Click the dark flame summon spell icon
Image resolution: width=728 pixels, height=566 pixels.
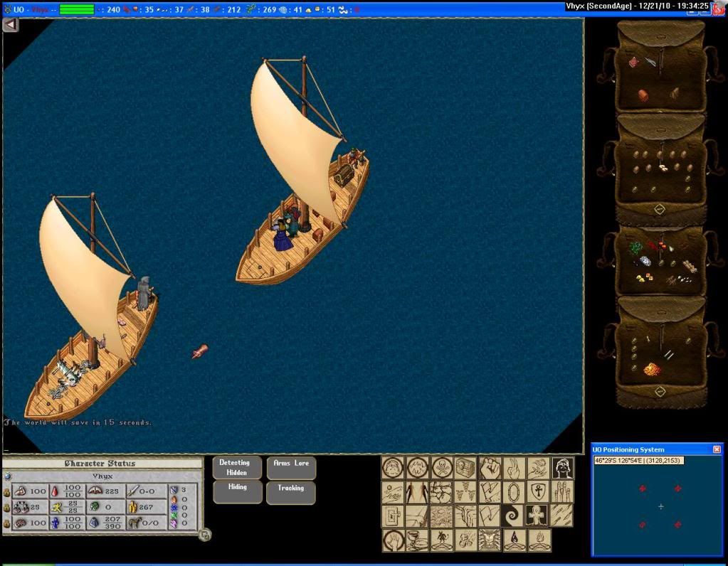pyautogui.click(x=514, y=540)
